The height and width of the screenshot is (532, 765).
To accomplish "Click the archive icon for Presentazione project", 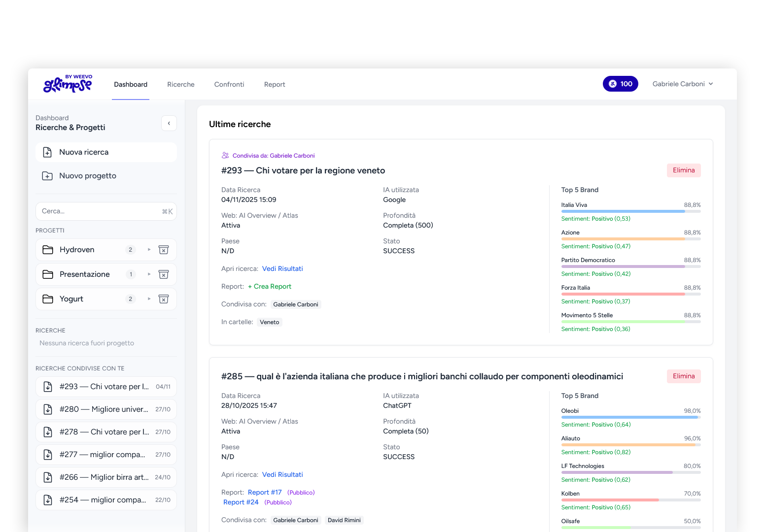I will click(164, 274).
